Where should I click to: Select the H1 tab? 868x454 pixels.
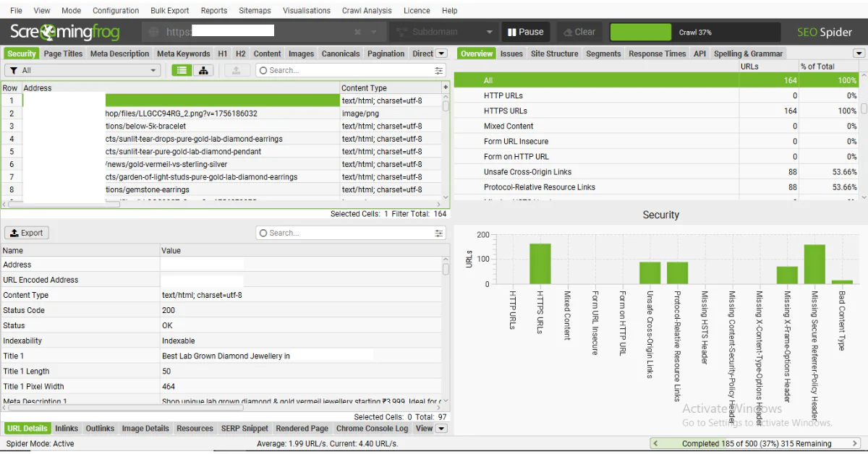coord(223,53)
